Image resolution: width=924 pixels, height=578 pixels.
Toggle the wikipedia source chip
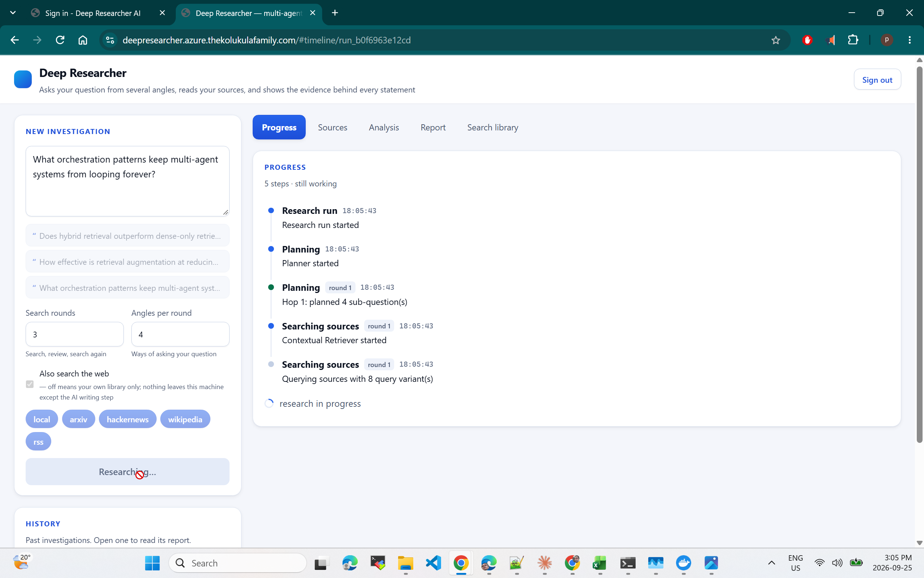click(185, 419)
